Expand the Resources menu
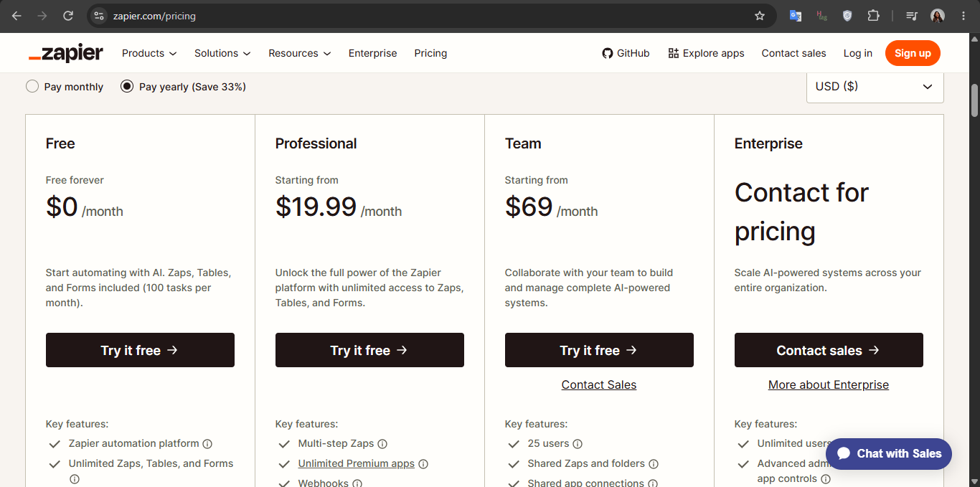The height and width of the screenshot is (487, 980). click(300, 53)
